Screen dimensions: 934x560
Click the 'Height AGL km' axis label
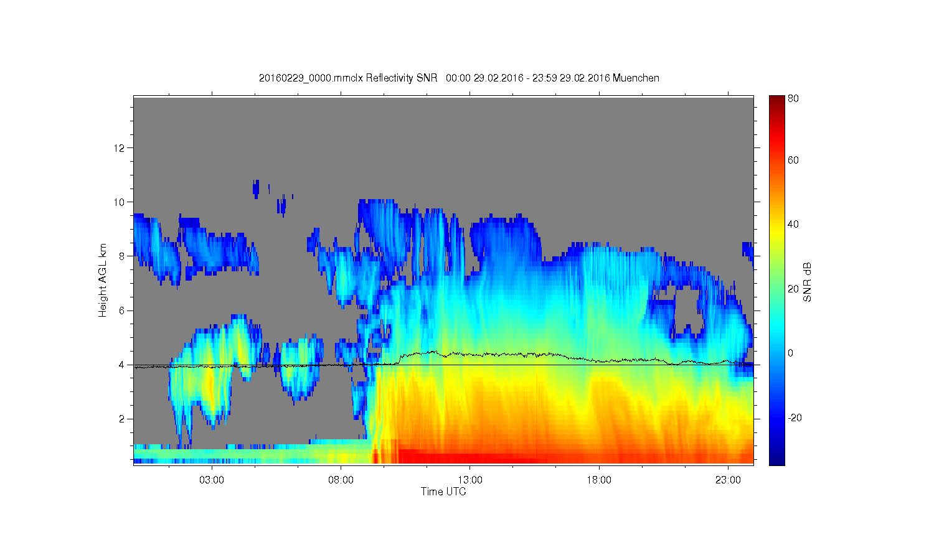coord(103,280)
